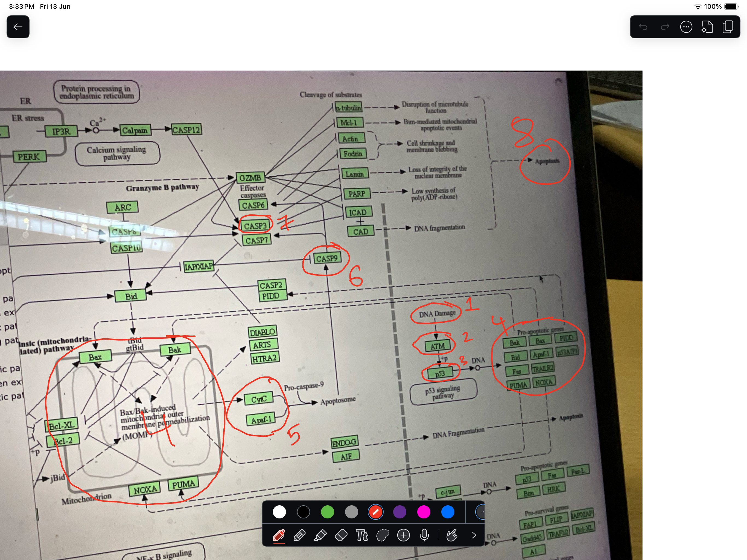
Task: Tap the Granzyme B pathway label
Action: click(x=162, y=188)
